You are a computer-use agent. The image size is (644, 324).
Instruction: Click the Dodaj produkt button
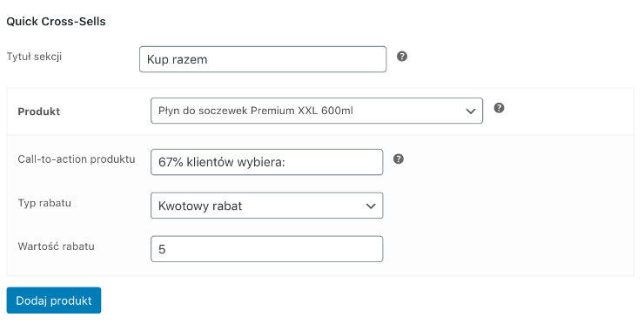pos(54,300)
